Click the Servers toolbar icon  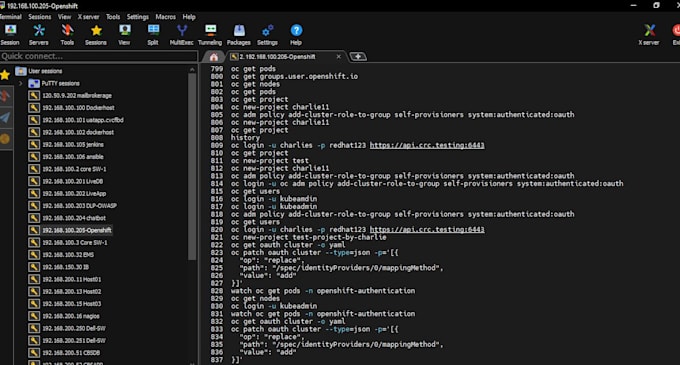tap(39, 34)
